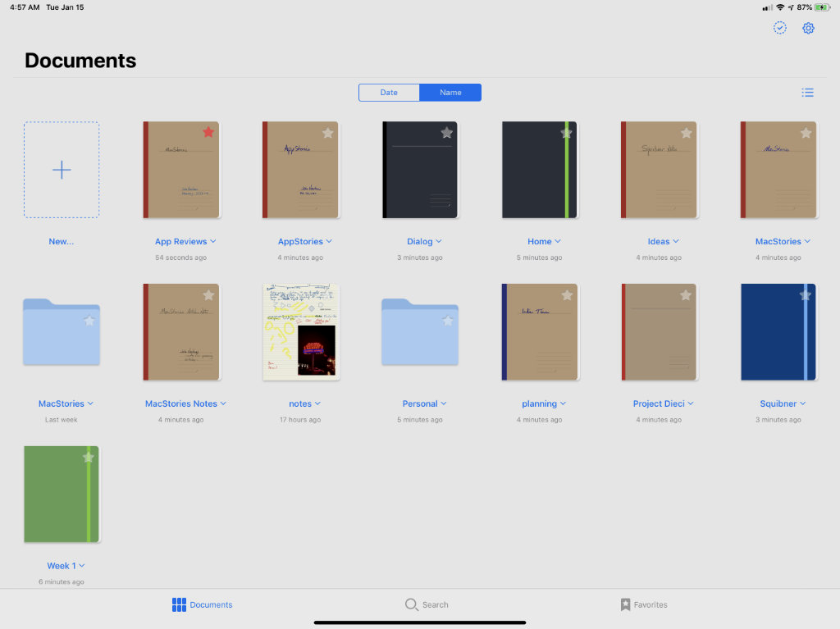This screenshot has width=840, height=629.
Task: Switch to list view icon
Action: (807, 93)
